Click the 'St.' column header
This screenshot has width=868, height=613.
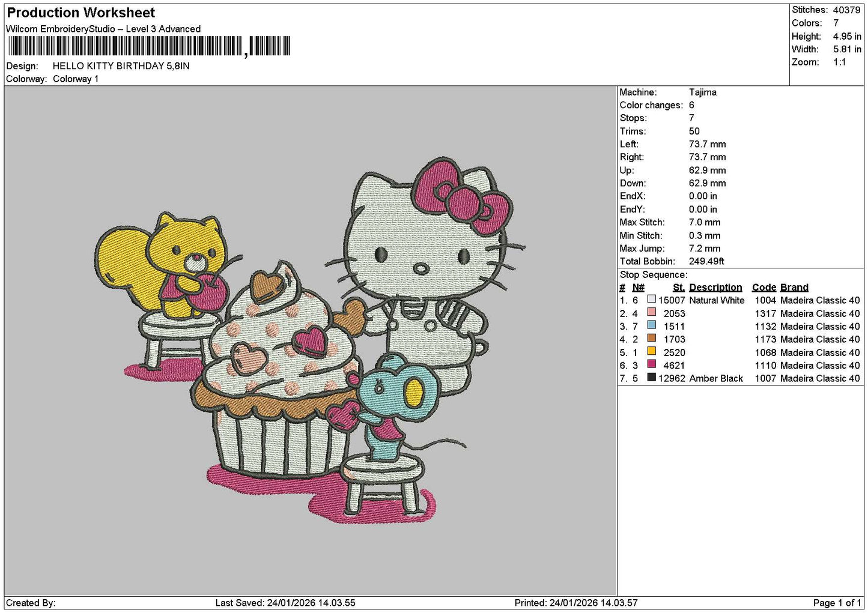tap(679, 288)
